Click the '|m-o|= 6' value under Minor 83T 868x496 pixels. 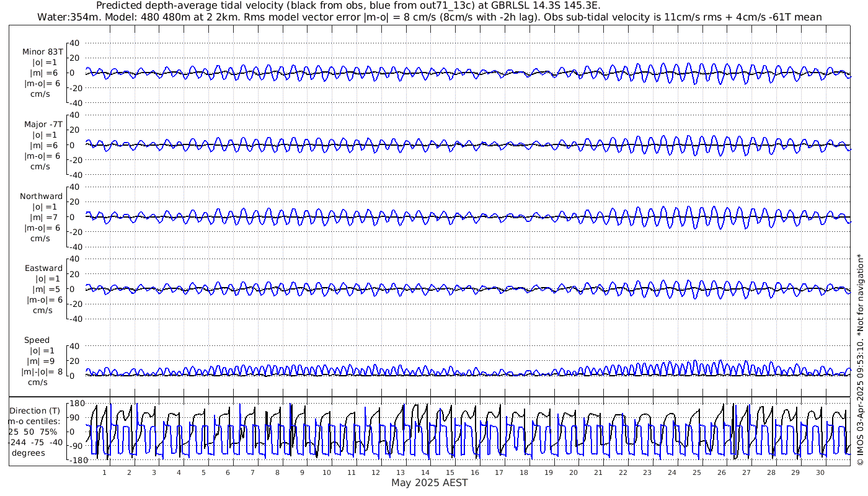tap(42, 84)
